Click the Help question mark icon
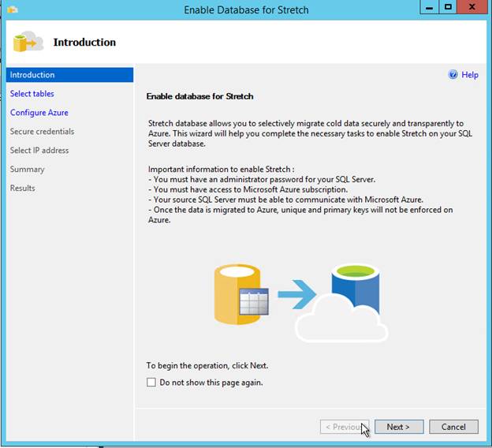The image size is (492, 448). pos(453,74)
